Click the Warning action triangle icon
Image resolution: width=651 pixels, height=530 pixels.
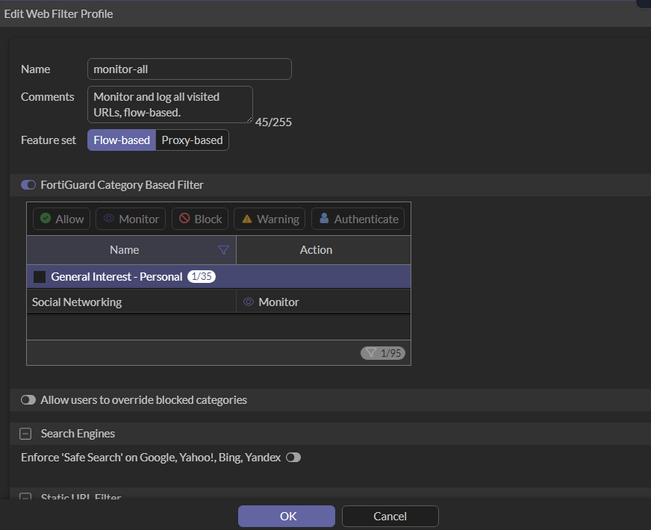(247, 219)
